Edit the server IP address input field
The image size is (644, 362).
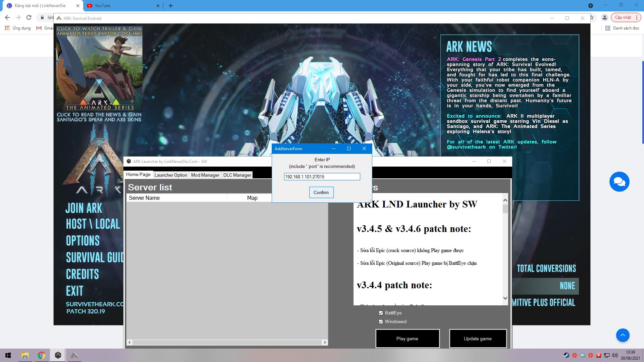coord(322,176)
